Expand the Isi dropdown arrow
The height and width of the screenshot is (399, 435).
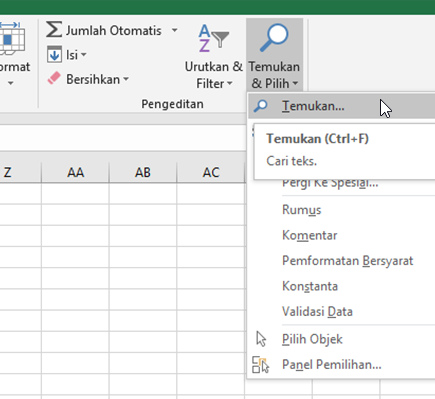(x=83, y=55)
